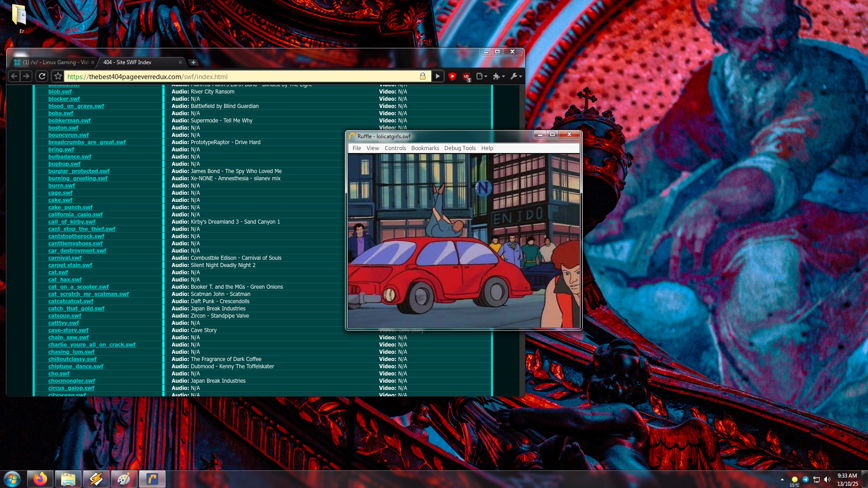Click the red YouTube shield extension icon
Viewport: 868px width, 488px height.
click(x=452, y=76)
